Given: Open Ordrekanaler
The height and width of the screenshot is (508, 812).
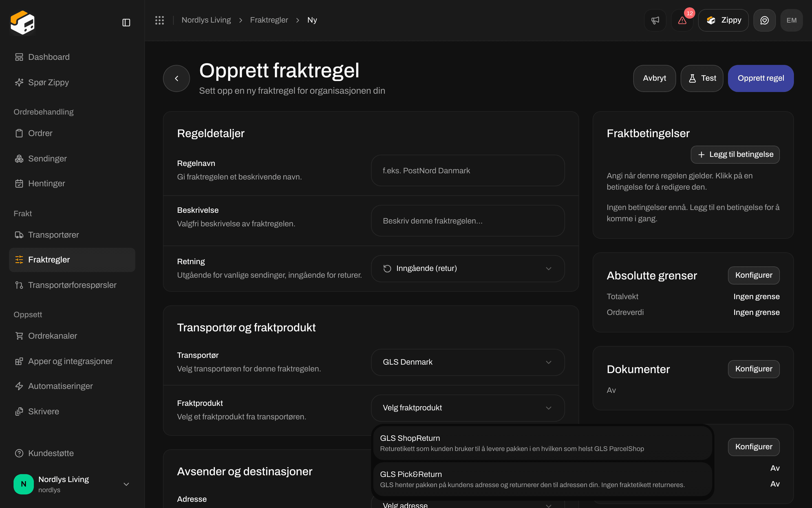Looking at the screenshot, I should click(x=72, y=336).
